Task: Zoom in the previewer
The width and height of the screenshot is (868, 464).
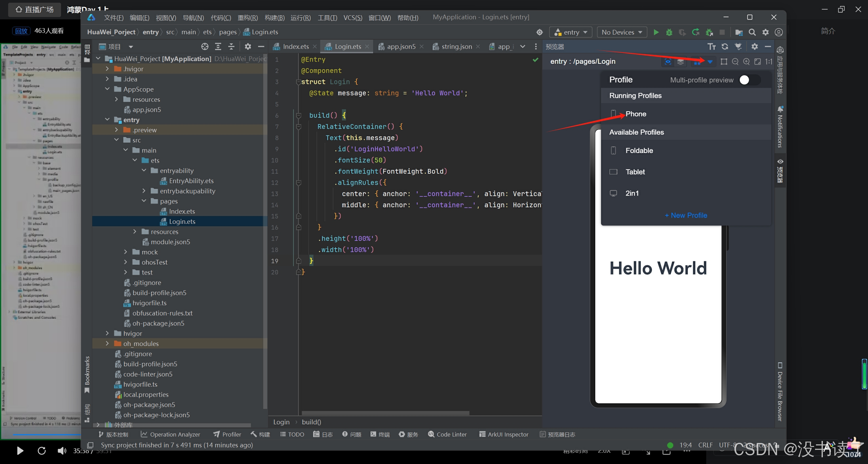Action: (746, 61)
